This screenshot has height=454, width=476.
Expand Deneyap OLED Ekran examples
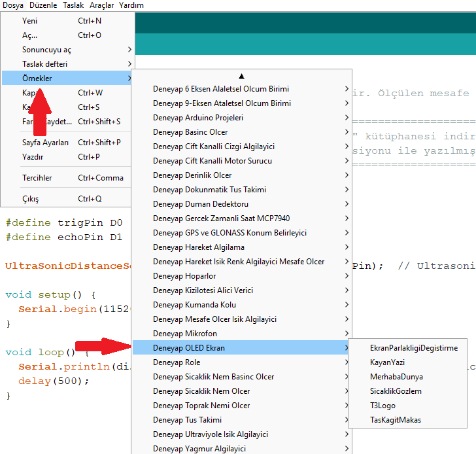tap(189, 348)
